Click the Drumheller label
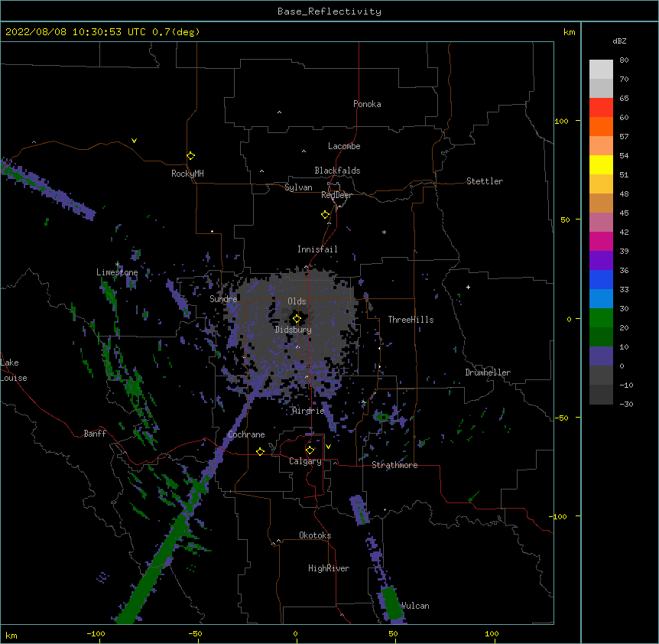The image size is (659, 644). point(488,372)
